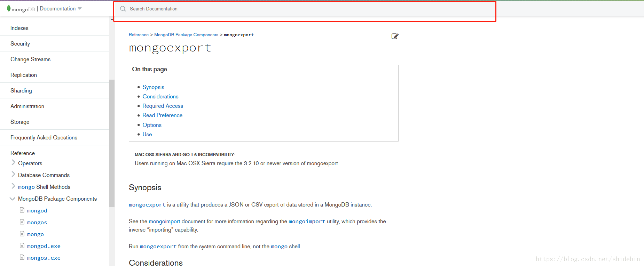This screenshot has width=644, height=266.
Task: Open the Administration sidebar section
Action: [27, 106]
